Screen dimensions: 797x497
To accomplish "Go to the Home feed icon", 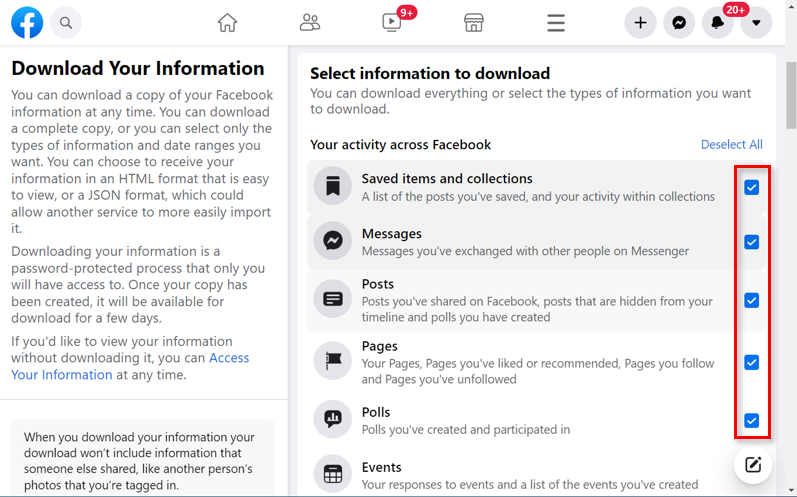I will [x=227, y=23].
